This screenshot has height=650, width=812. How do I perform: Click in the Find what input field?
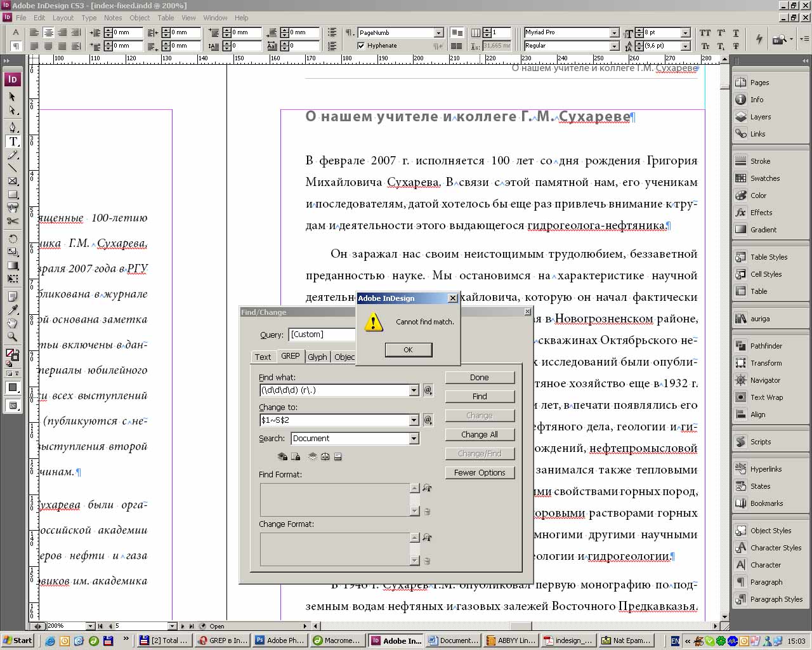pos(334,390)
